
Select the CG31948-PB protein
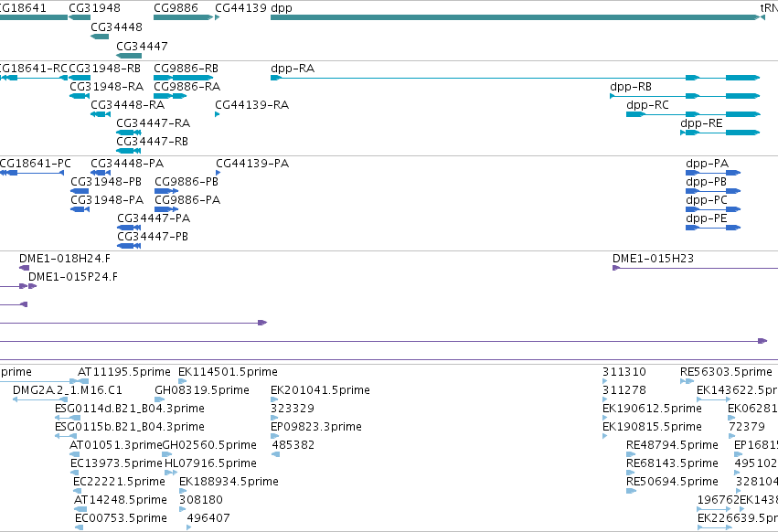point(80,191)
